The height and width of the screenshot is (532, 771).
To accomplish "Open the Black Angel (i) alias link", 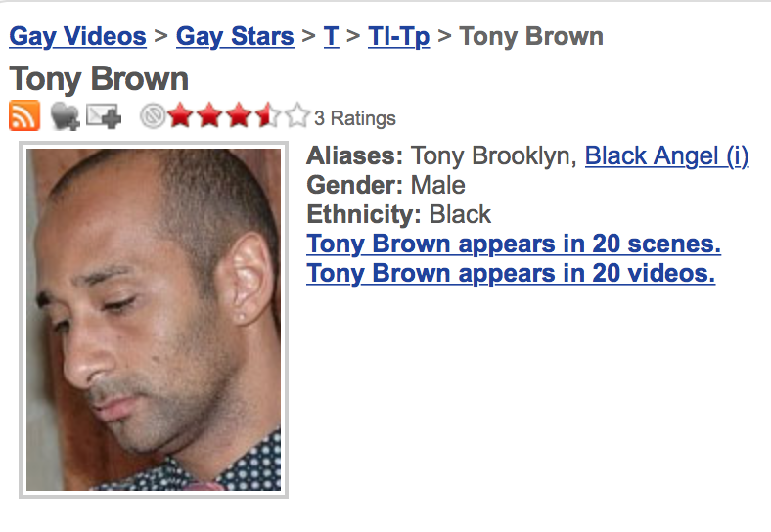I will 666,155.
